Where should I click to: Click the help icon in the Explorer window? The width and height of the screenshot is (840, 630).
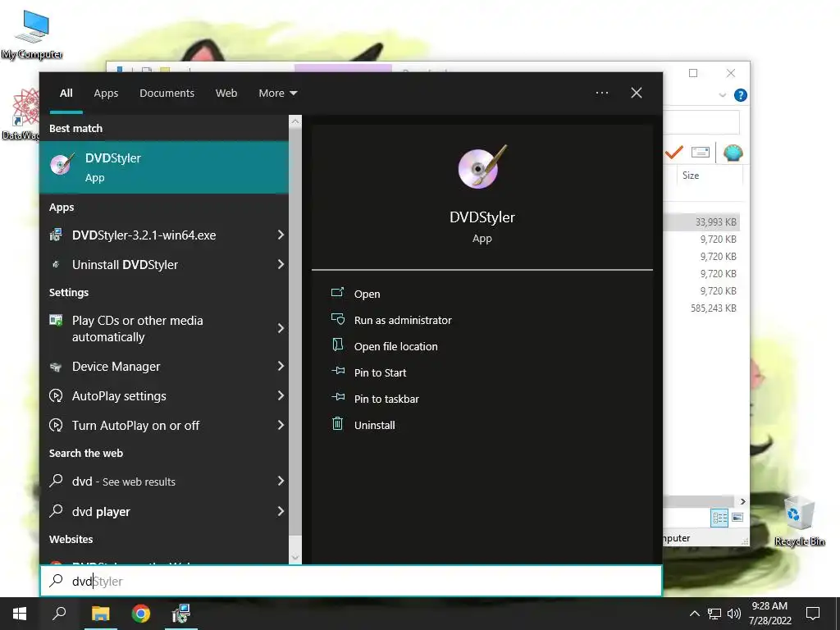point(741,95)
